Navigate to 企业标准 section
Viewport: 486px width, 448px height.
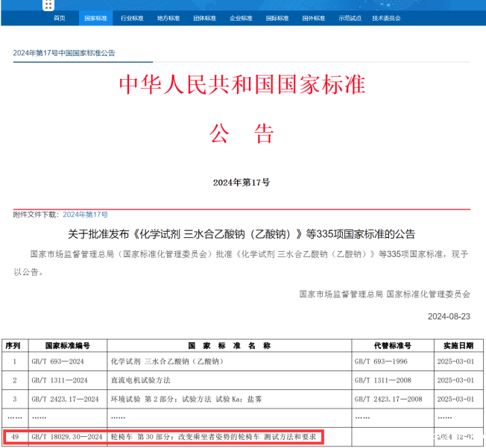240,17
